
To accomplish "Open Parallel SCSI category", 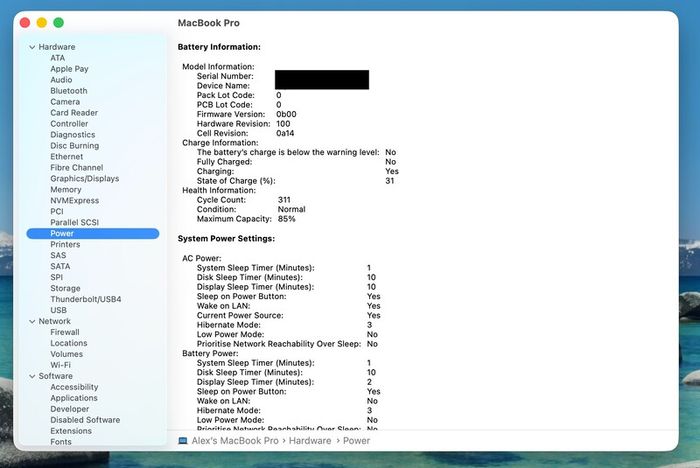I will (x=74, y=222).
